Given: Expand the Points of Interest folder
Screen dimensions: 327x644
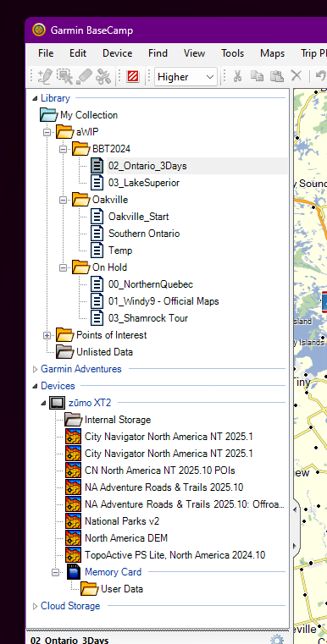Looking at the screenshot, I should [47, 336].
